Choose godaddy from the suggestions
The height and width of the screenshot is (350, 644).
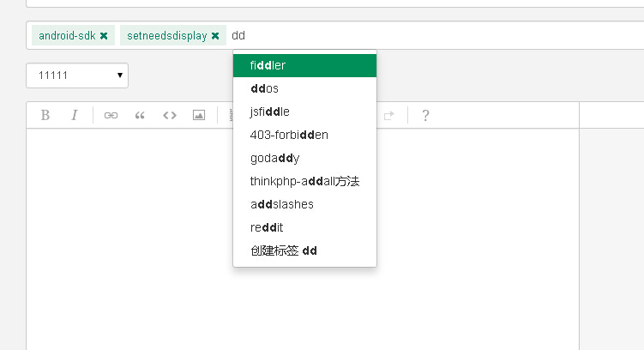pyautogui.click(x=304, y=158)
